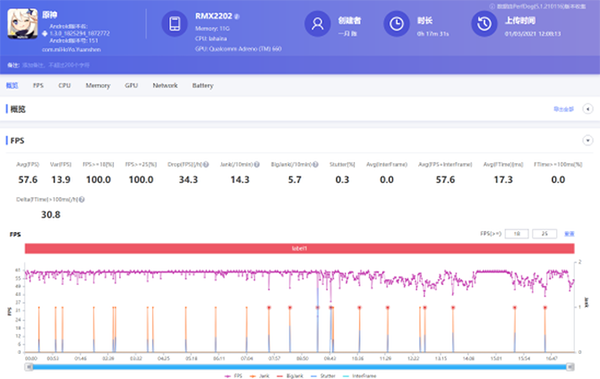Click help icon next to Drop(FPS)
Screen dimensions: 600x379
coord(206,164)
